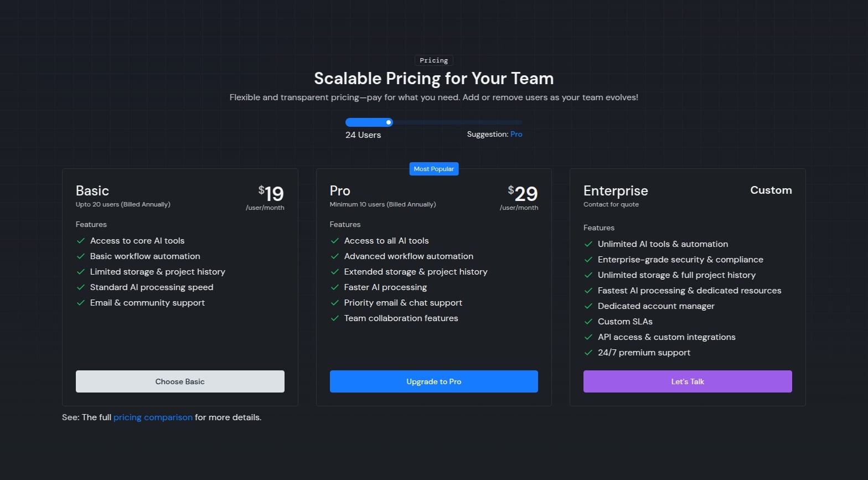
Task: Click checkmark beside Dedicated account manager
Action: pos(588,306)
